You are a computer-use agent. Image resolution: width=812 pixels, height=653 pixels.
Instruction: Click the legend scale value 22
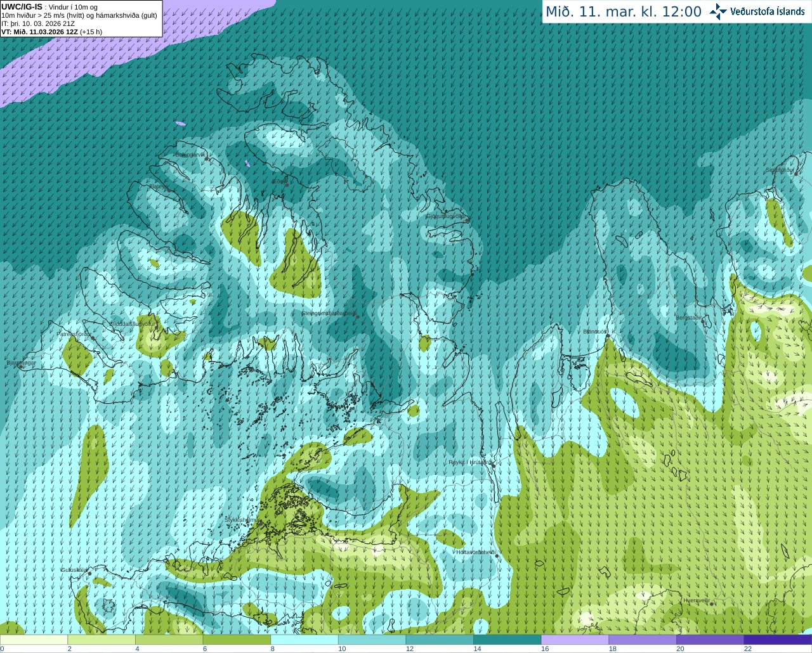[x=748, y=649]
